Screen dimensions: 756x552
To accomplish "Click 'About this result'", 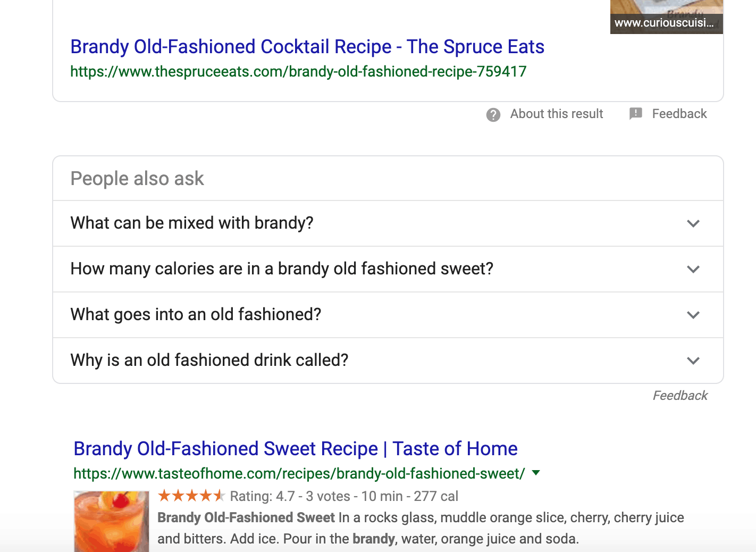I will 557,114.
